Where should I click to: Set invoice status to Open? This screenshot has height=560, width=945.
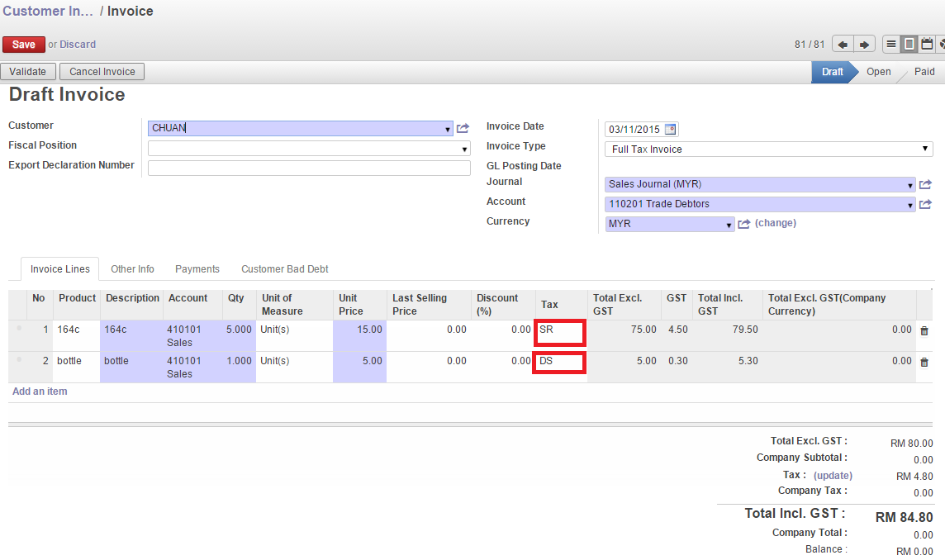(878, 72)
